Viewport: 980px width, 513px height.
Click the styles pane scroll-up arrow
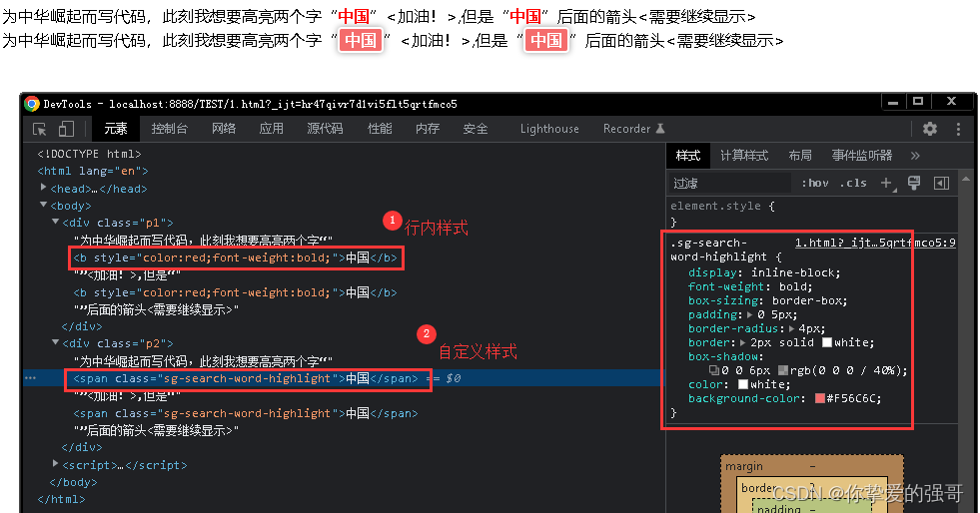(966, 180)
